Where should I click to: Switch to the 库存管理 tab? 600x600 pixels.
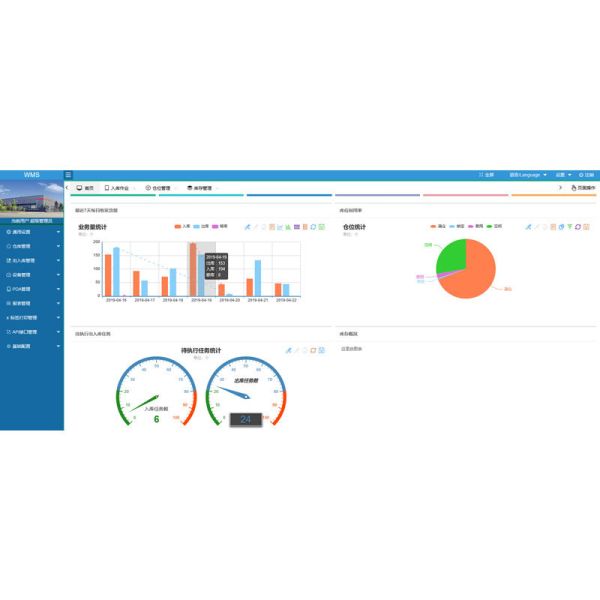pyautogui.click(x=201, y=188)
